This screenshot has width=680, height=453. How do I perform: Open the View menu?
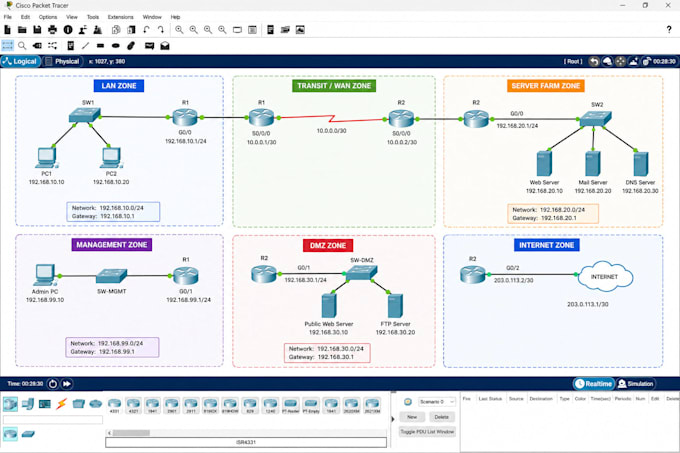click(72, 17)
